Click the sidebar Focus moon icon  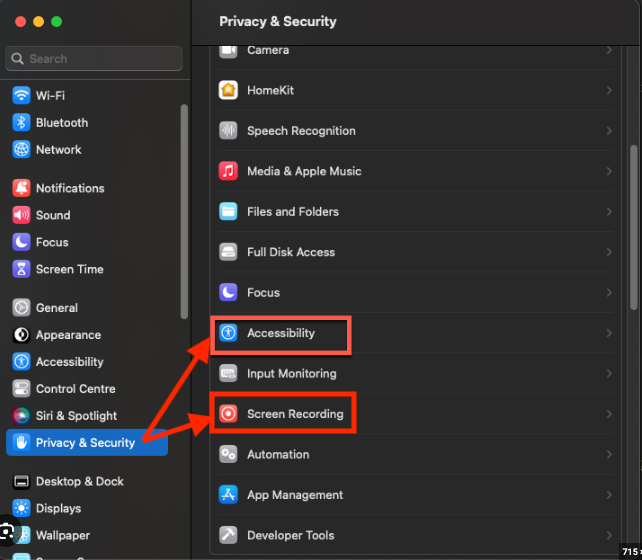coord(21,242)
